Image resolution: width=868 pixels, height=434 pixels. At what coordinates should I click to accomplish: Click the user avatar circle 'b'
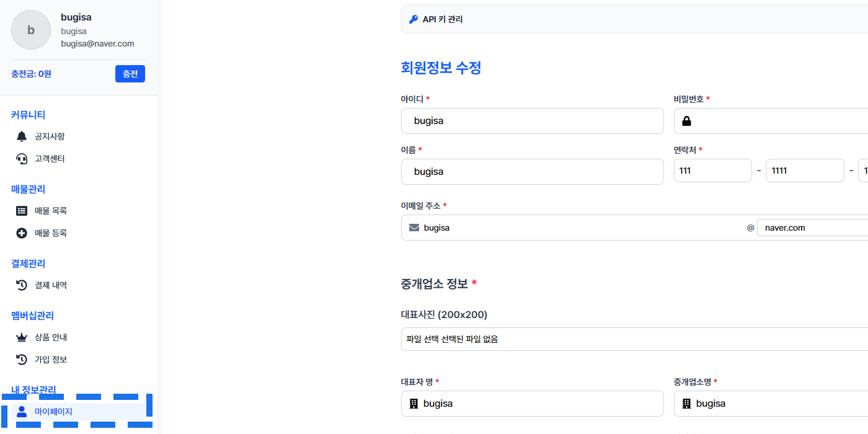pos(31,30)
